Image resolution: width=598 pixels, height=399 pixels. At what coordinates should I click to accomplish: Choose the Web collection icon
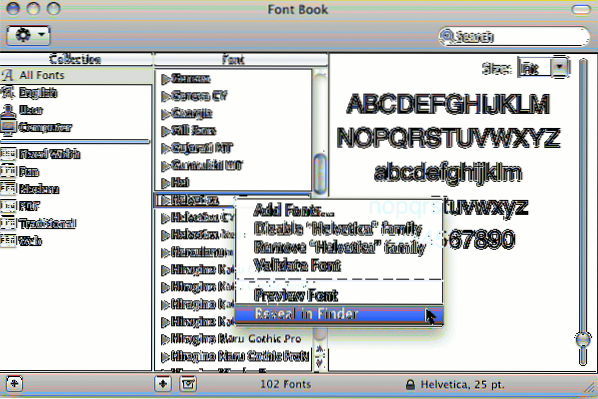(8, 241)
